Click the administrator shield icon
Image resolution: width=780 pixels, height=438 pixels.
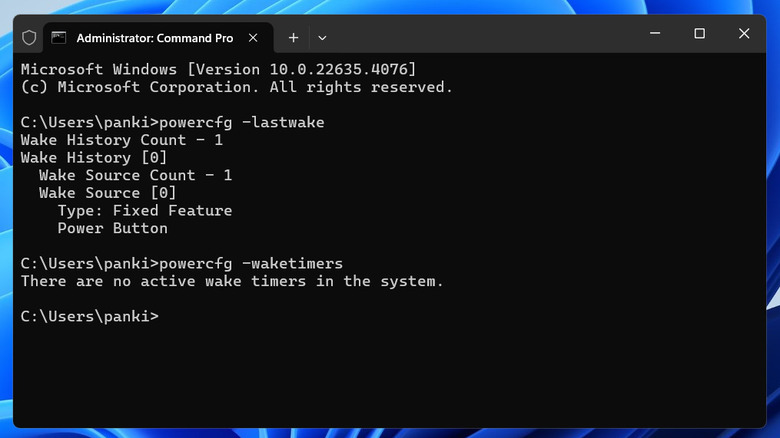coord(29,37)
